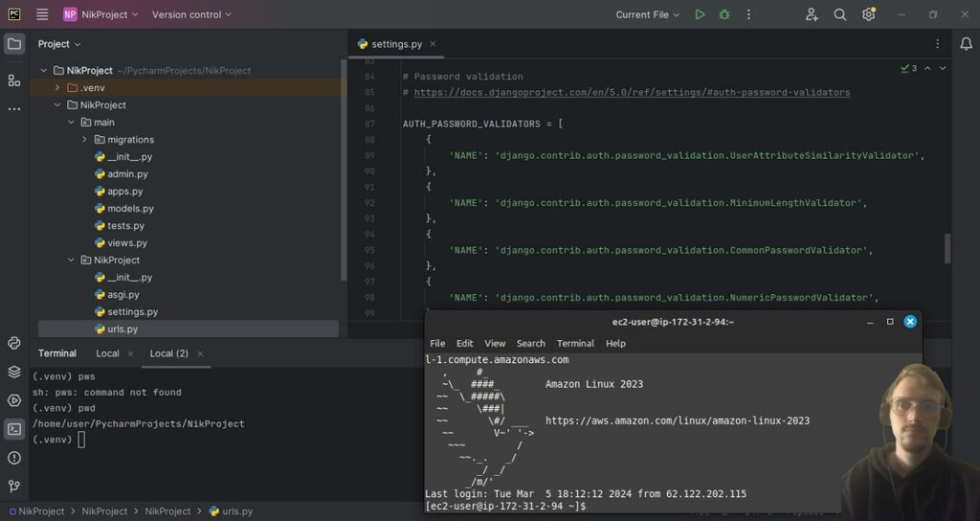Click the green Run button
This screenshot has width=980, height=521.
700,14
